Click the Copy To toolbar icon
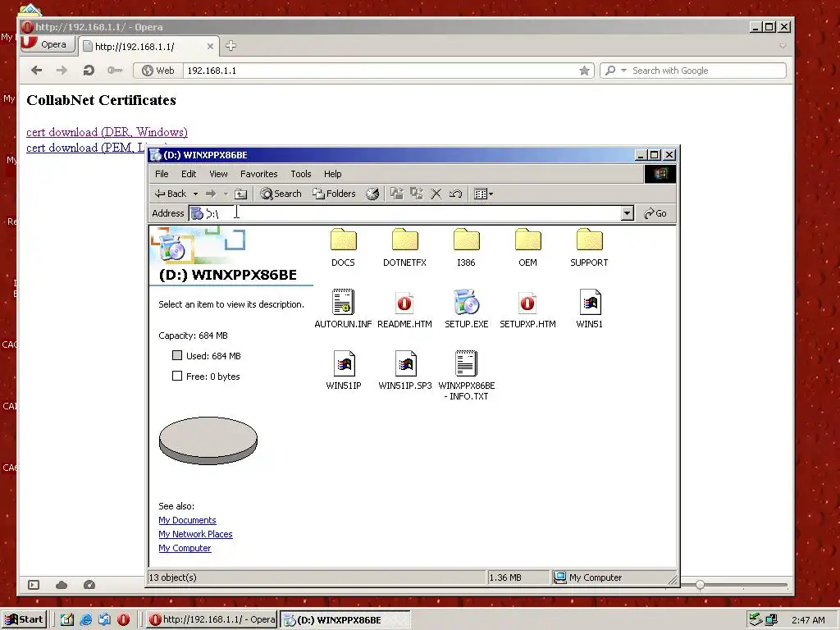The height and width of the screenshot is (630, 840). [x=416, y=194]
